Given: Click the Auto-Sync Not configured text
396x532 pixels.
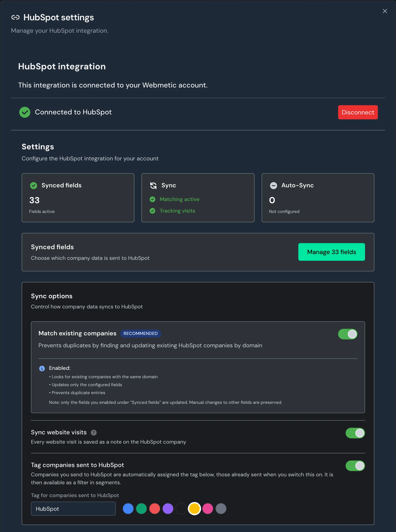Looking at the screenshot, I should pyautogui.click(x=284, y=212).
